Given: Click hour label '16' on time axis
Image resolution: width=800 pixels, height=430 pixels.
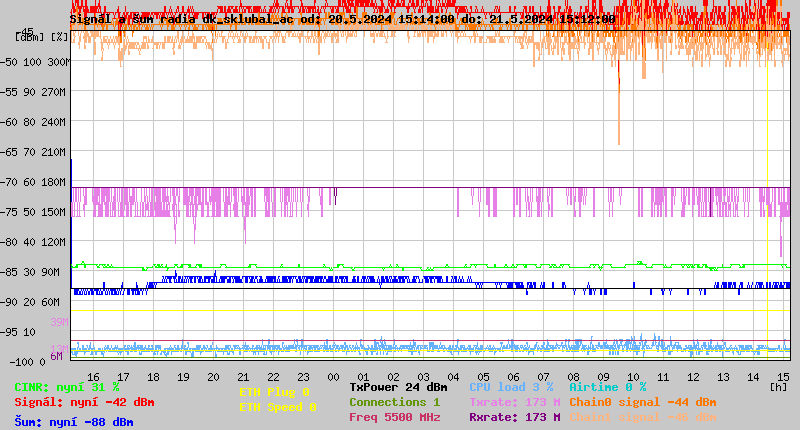Looking at the screenshot, I should pos(93,377).
